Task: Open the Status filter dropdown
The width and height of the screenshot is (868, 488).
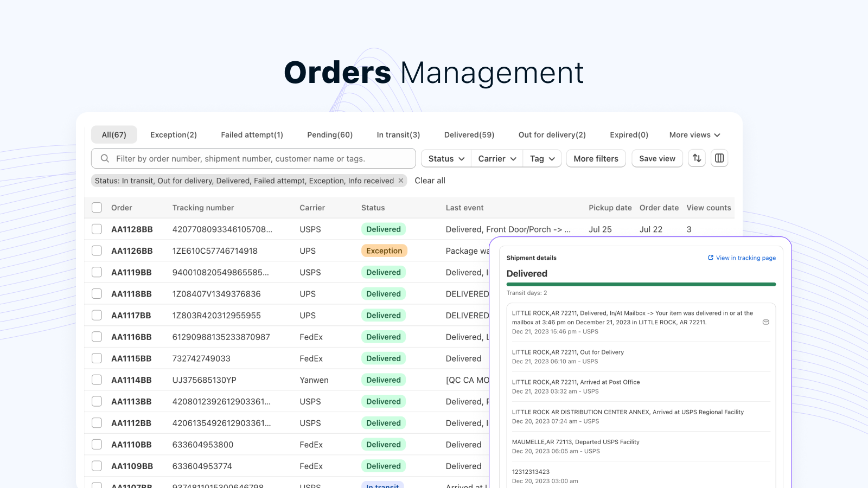Action: 445,158
